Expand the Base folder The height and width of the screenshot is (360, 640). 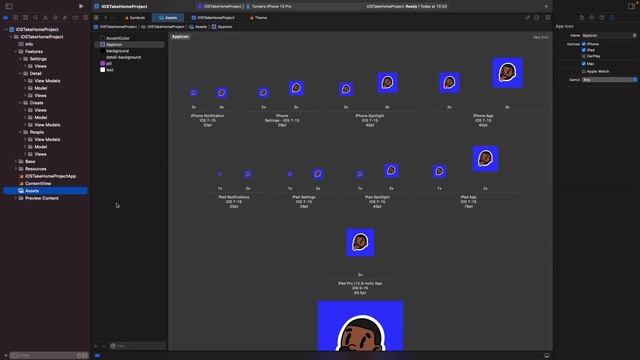(16, 162)
